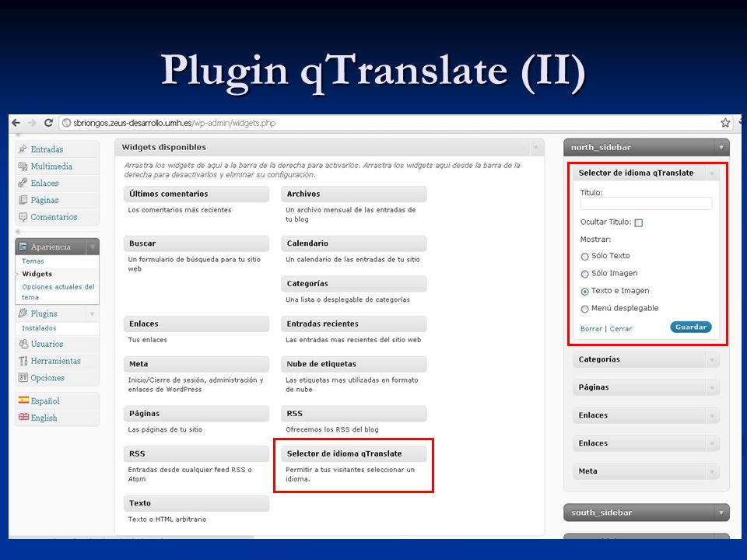Open the Multimedia menu
Image resolution: width=747 pixels, height=560 pixels.
(51, 166)
